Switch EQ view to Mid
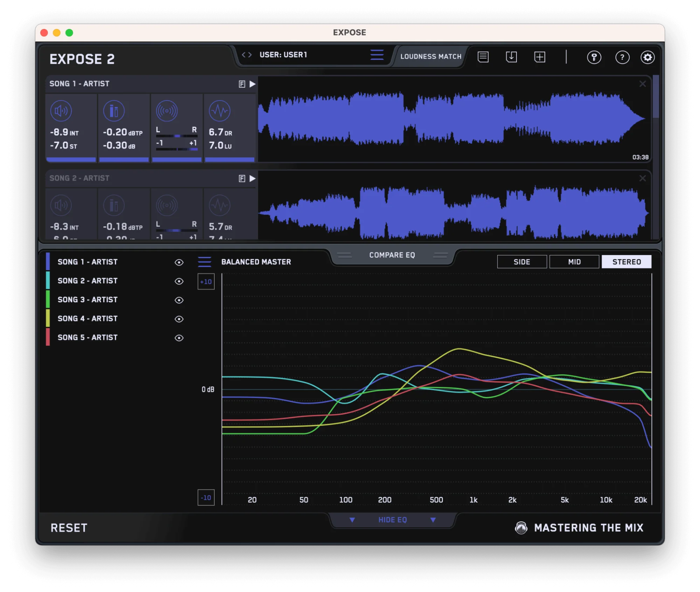 (x=574, y=262)
